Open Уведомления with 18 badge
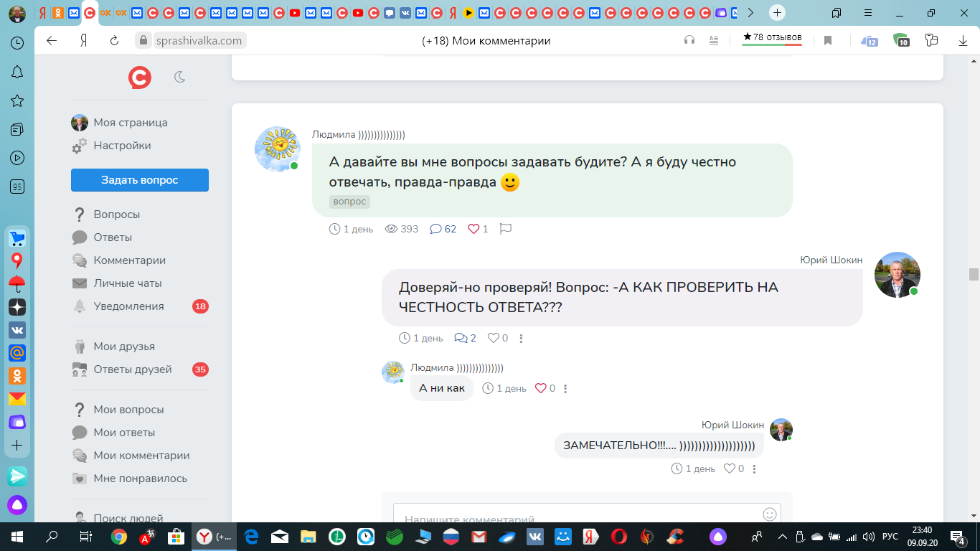Image resolution: width=980 pixels, height=551 pixels. point(140,306)
